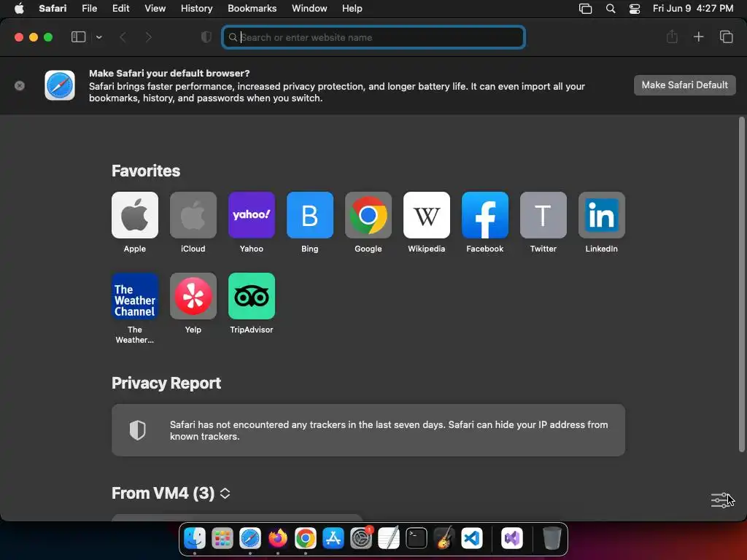Open Visual Studio from the Dock

(x=511, y=539)
